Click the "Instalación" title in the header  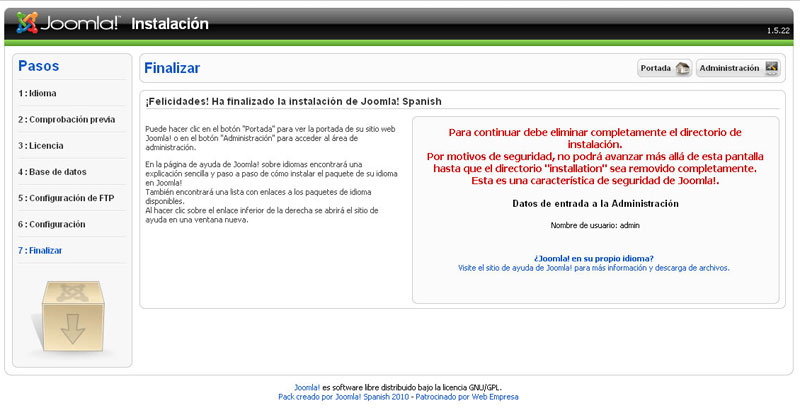point(171,23)
